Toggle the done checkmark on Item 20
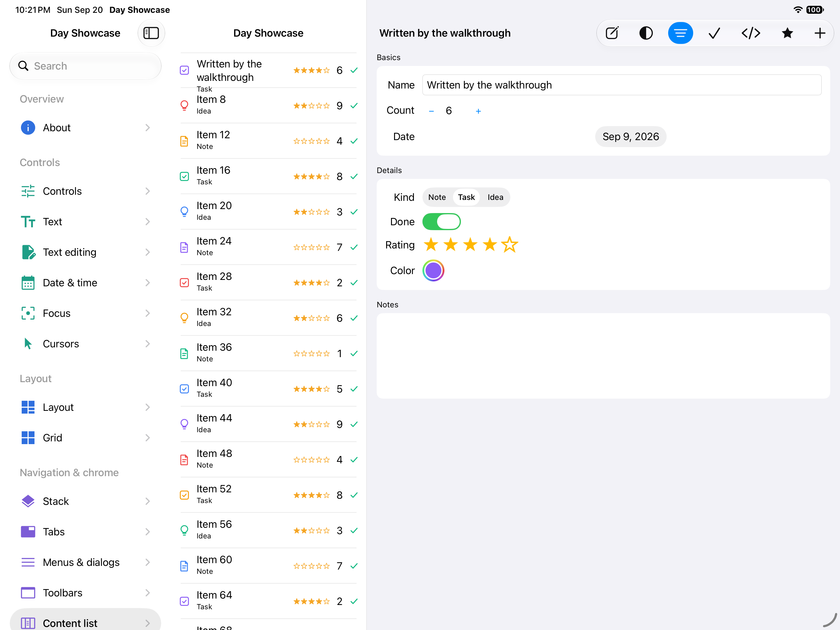 (x=354, y=212)
